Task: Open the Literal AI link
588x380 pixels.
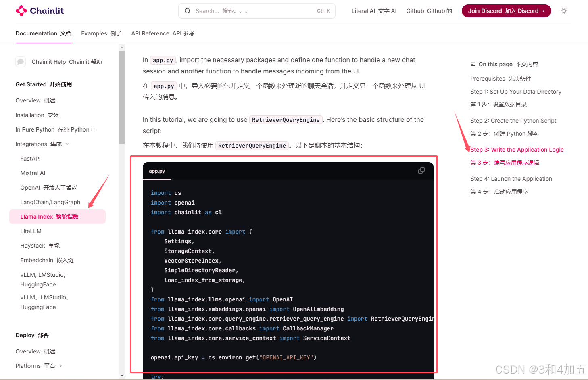Action: tap(374, 11)
